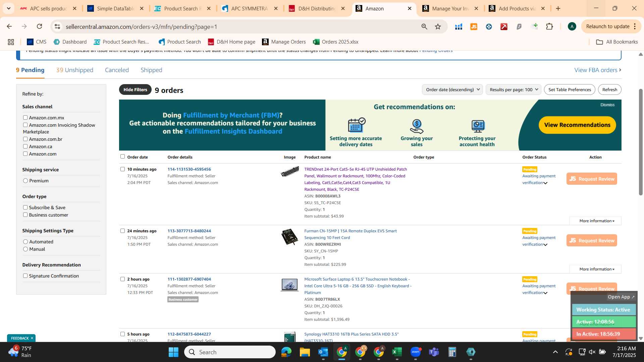Select Manual shipping settings radio
This screenshot has width=644, height=362.
[25, 249]
